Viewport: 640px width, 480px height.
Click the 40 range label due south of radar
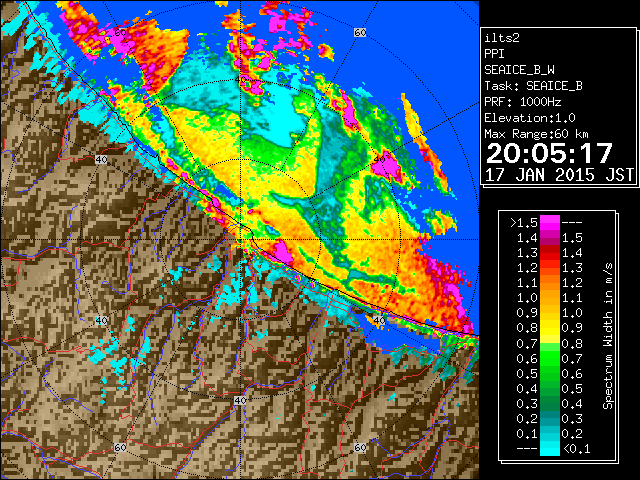click(x=240, y=400)
